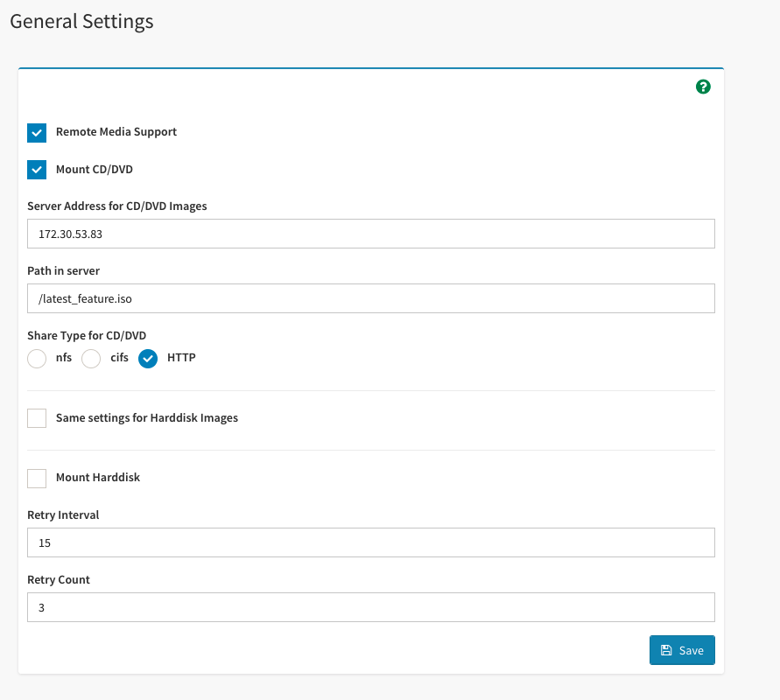
Task: Click the HTTP label text
Action: click(x=181, y=358)
